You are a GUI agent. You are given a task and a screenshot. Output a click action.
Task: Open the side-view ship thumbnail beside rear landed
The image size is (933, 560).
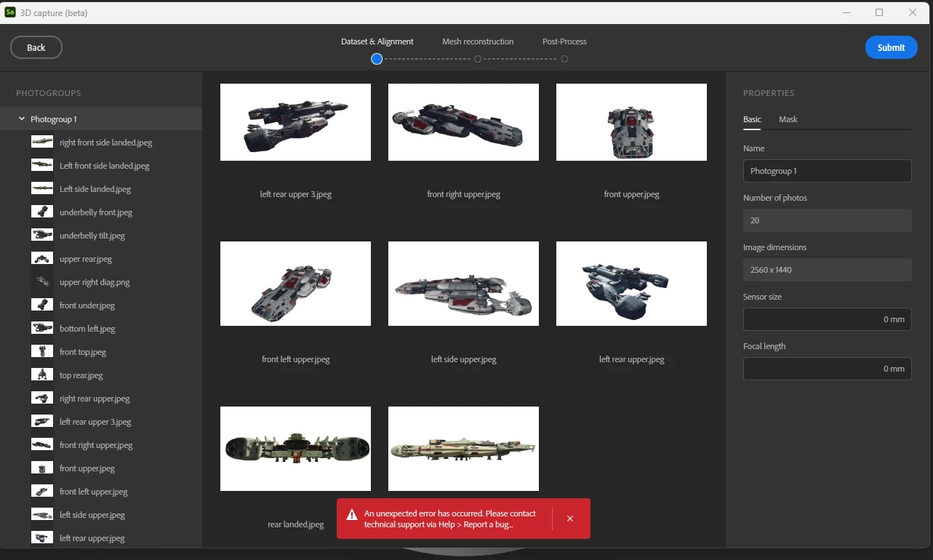[x=463, y=449]
